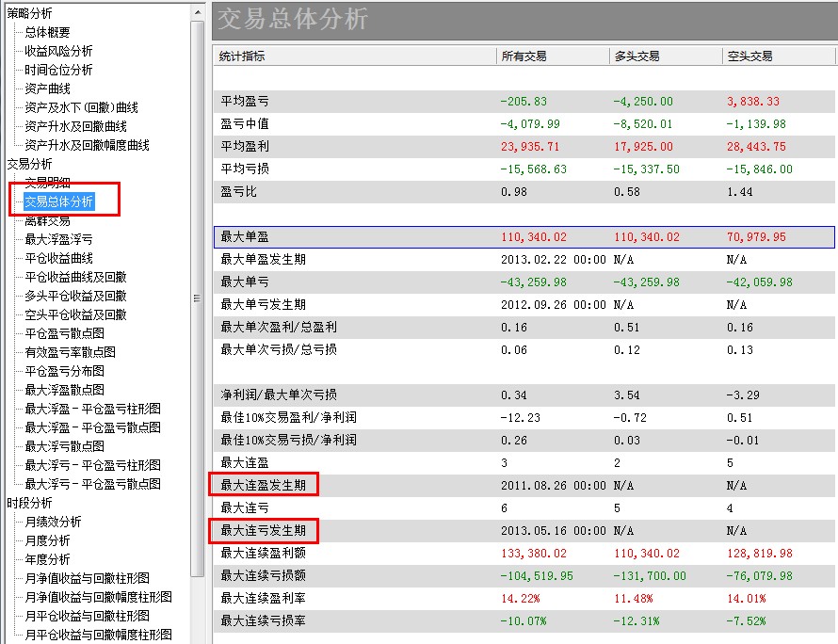Click the 所有交易 column header
This screenshot has height=644, width=838.
[553, 56]
